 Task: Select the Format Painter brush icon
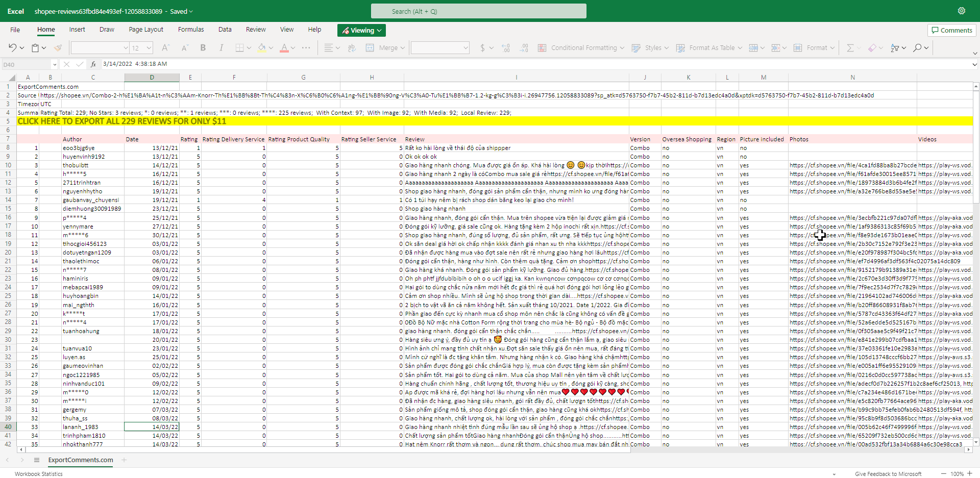tap(58, 47)
